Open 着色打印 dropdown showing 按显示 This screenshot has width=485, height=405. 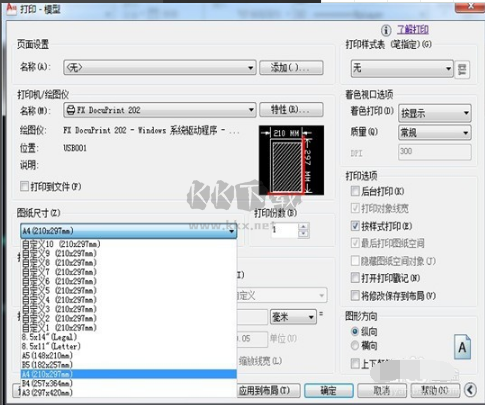[x=435, y=113]
